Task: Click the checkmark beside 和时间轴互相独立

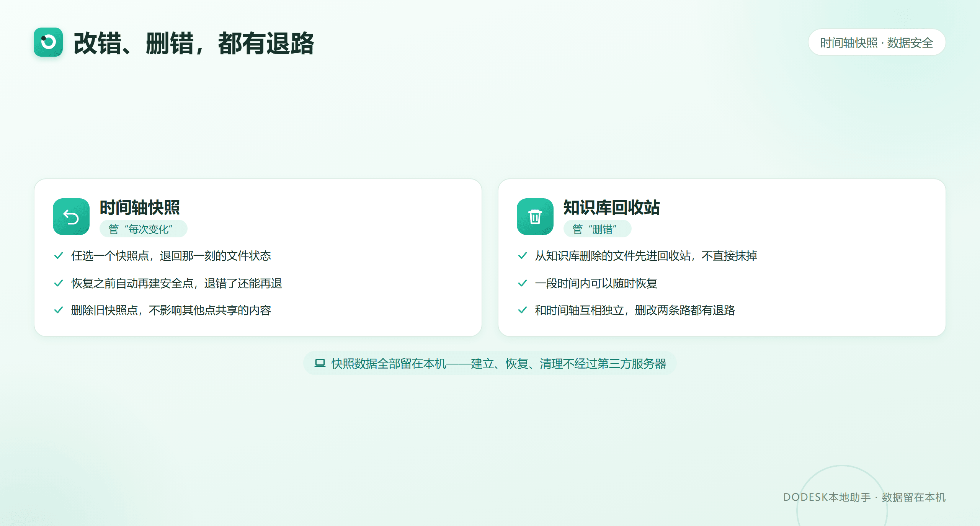Action: point(523,310)
